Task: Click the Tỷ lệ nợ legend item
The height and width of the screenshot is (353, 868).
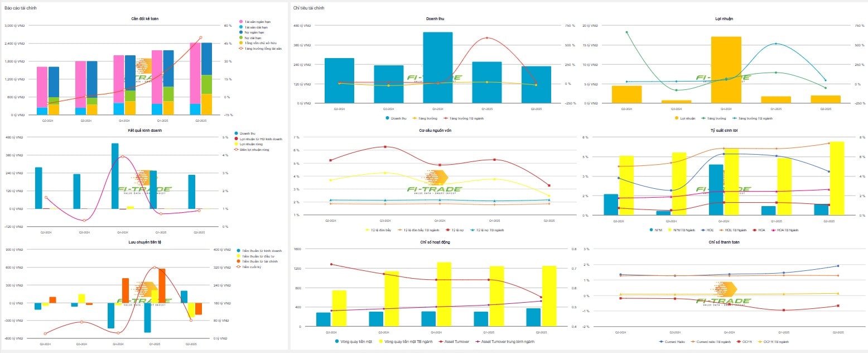Action: (455, 230)
